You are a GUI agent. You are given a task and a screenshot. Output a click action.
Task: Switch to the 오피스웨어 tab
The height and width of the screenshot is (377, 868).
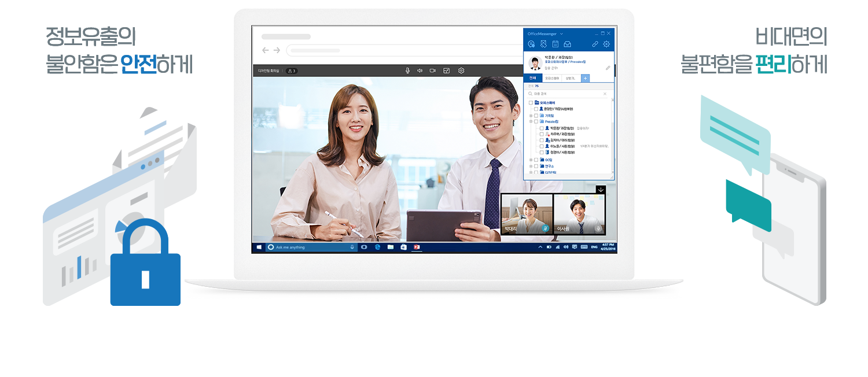point(553,78)
